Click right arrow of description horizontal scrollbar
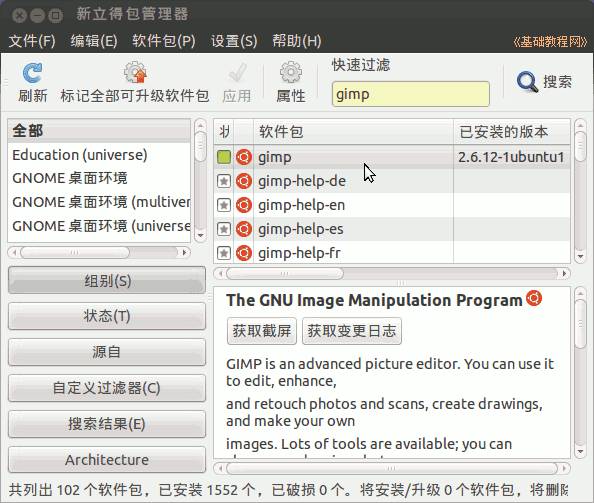Screen dimensions: 594x503 pyautogui.click(x=564, y=469)
